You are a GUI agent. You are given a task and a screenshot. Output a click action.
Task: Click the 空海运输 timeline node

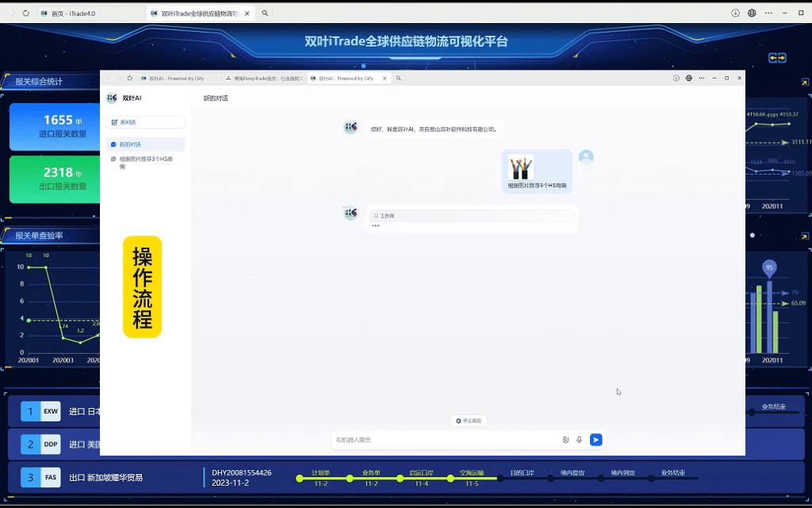pos(450,479)
